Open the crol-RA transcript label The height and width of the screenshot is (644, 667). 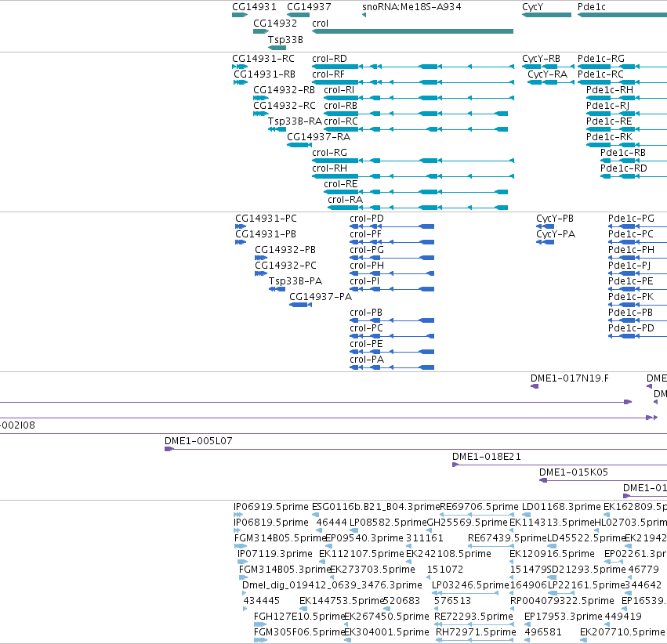point(345,199)
